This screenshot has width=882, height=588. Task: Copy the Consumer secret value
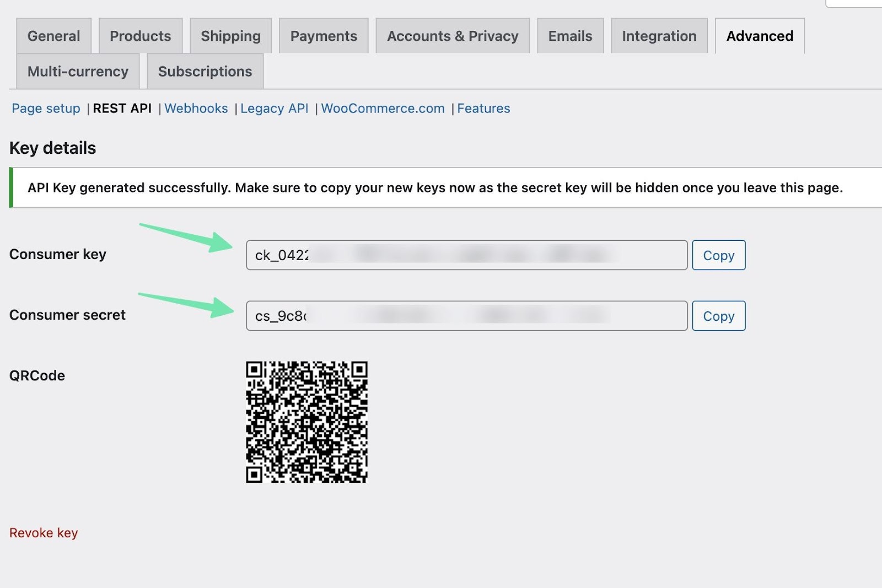click(718, 316)
